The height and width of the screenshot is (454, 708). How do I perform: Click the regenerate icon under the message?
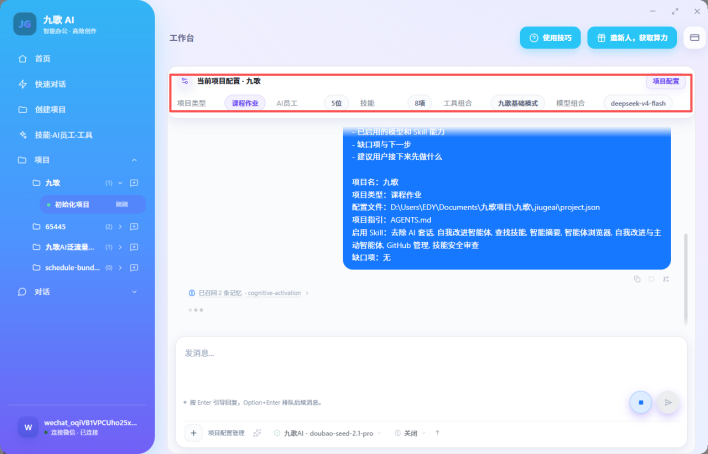(652, 279)
